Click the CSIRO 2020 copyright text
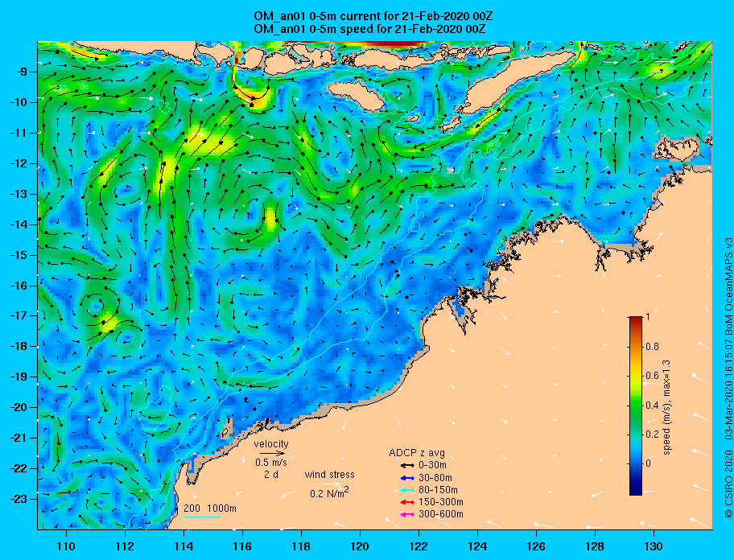Image resolution: width=734 pixels, height=560 pixels. [728, 484]
